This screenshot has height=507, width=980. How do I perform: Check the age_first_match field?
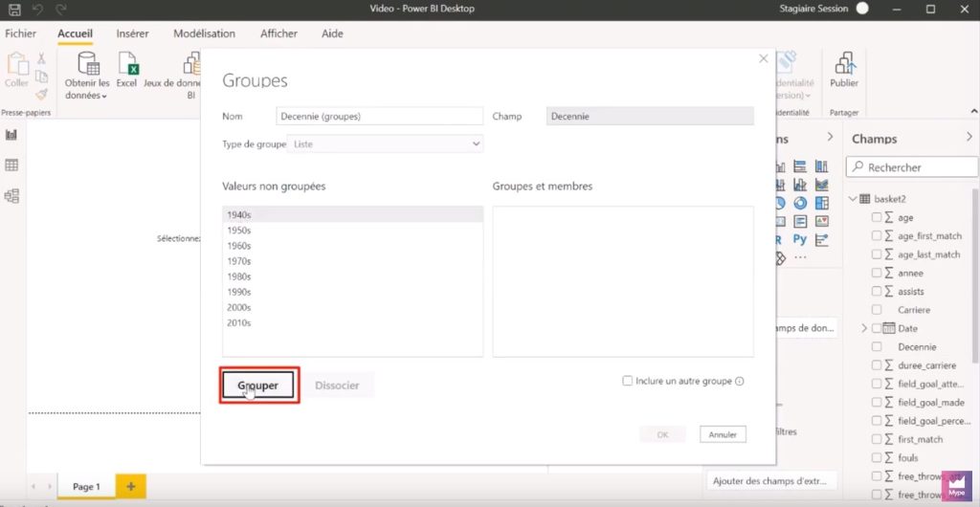click(x=877, y=236)
